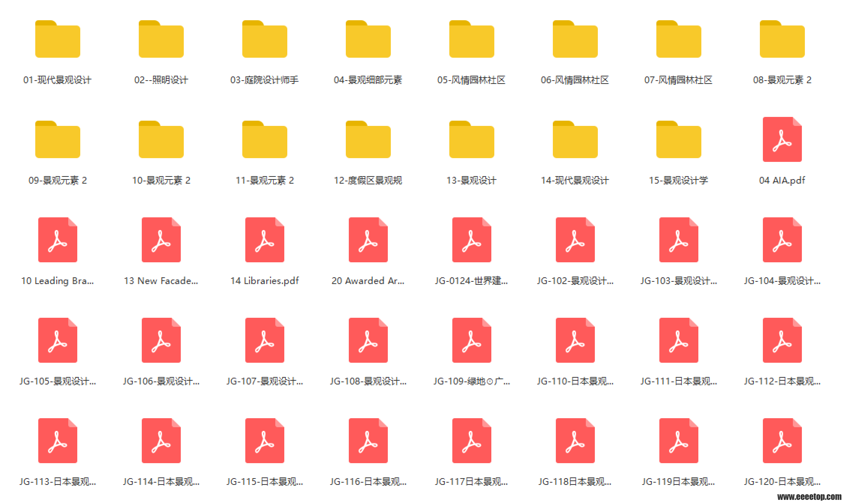Click the 13-景观设计 folder label
Viewport: 845px width, 504px height.
coord(471,180)
